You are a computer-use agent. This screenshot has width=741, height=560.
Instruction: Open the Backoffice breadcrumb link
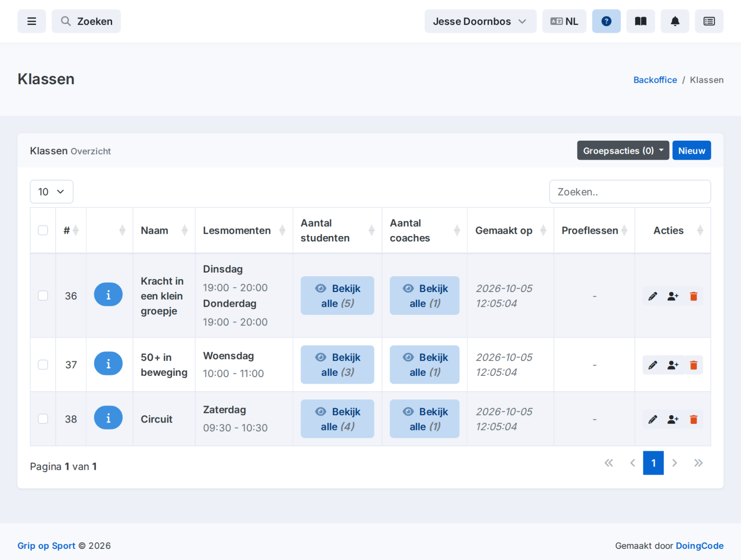pyautogui.click(x=655, y=80)
